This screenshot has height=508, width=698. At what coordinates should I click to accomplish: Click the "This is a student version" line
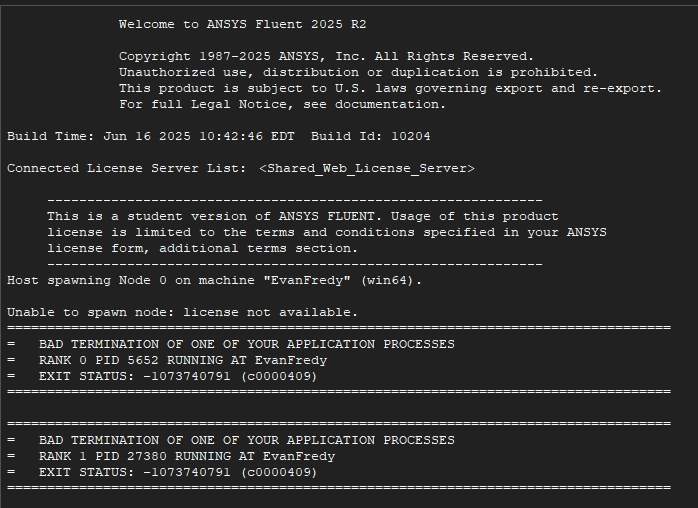pyautogui.click(x=302, y=216)
